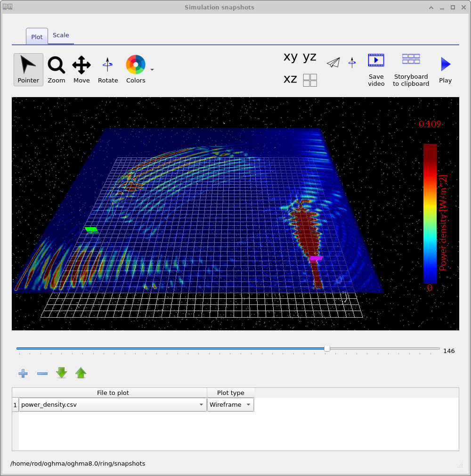Open the Colors tool
The image size is (471, 476).
click(x=135, y=65)
